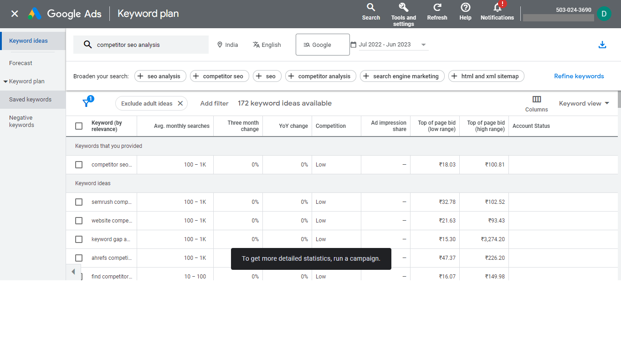The height and width of the screenshot is (364, 621).
Task: Click the Refresh icon
Action: (x=437, y=8)
